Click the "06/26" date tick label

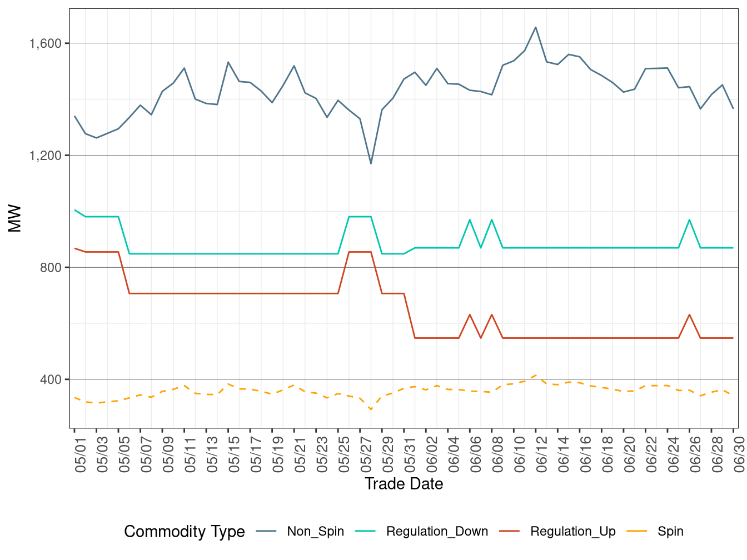[696, 455]
